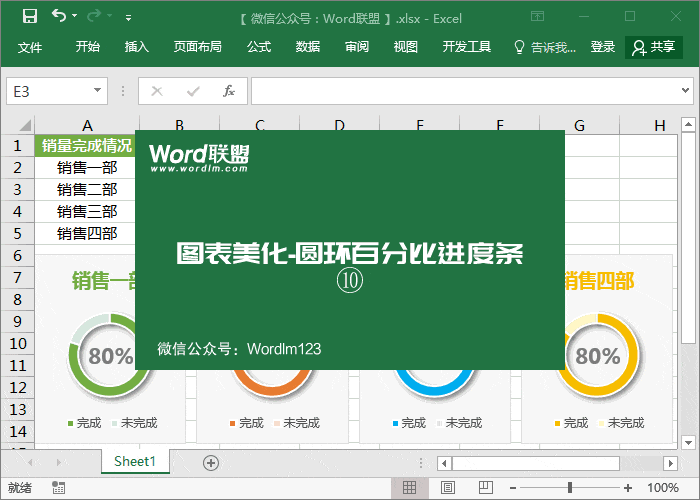
Task: Enable Page Break Preview view
Action: click(x=481, y=488)
